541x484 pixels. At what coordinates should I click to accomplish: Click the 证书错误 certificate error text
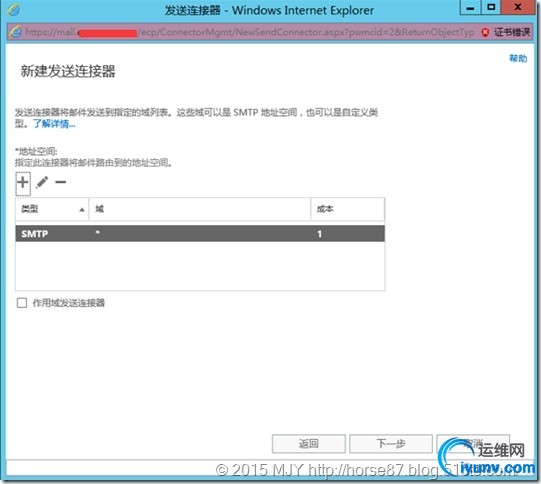512,32
